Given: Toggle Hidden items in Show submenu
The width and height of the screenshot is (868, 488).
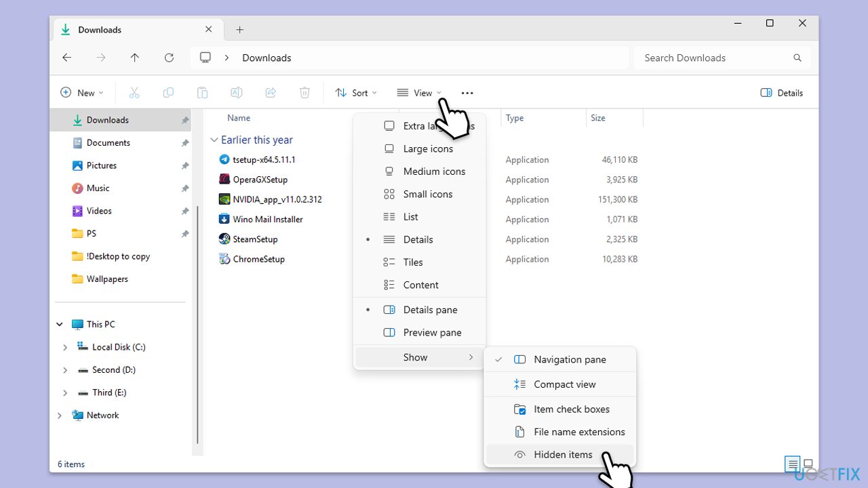Looking at the screenshot, I should [563, 455].
